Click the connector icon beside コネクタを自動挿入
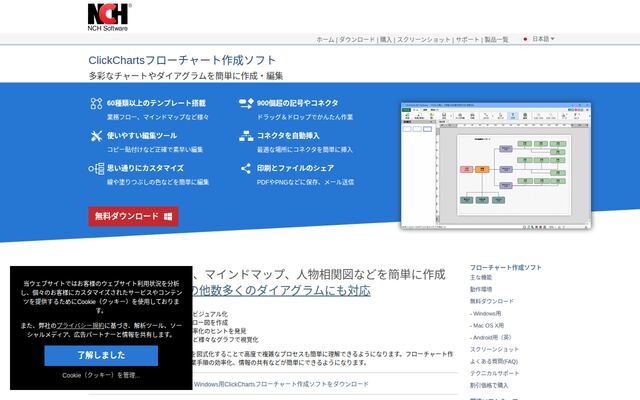Image resolution: width=640 pixels, height=400 pixels. pyautogui.click(x=246, y=136)
